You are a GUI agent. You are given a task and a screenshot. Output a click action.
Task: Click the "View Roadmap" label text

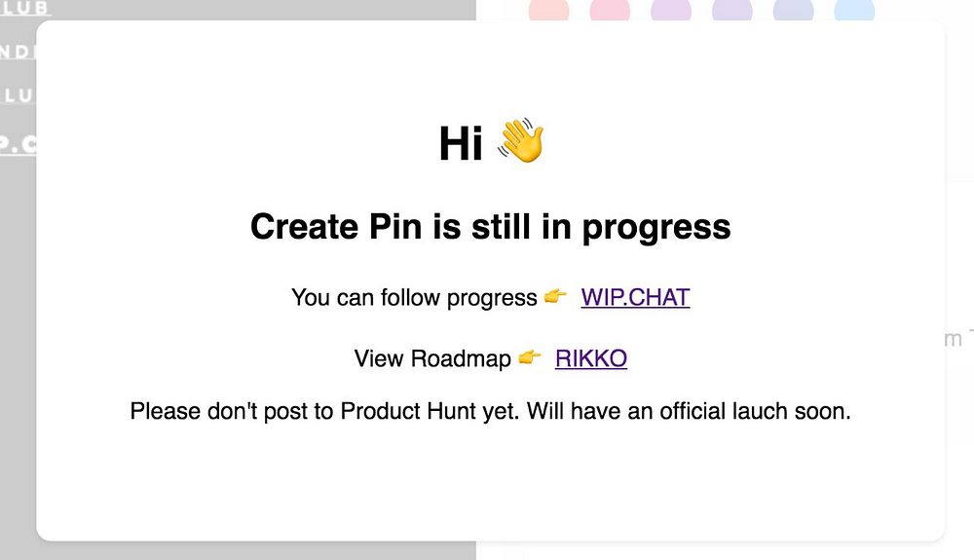tap(432, 358)
